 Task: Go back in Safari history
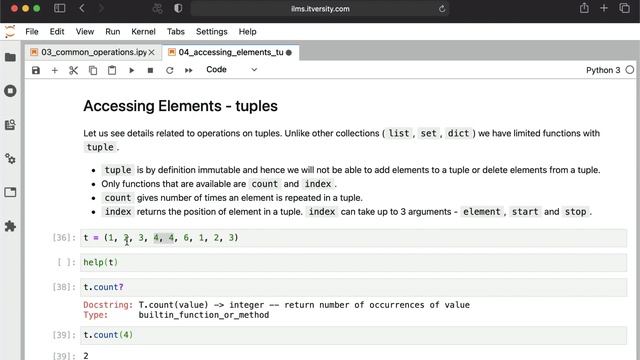[82, 8]
